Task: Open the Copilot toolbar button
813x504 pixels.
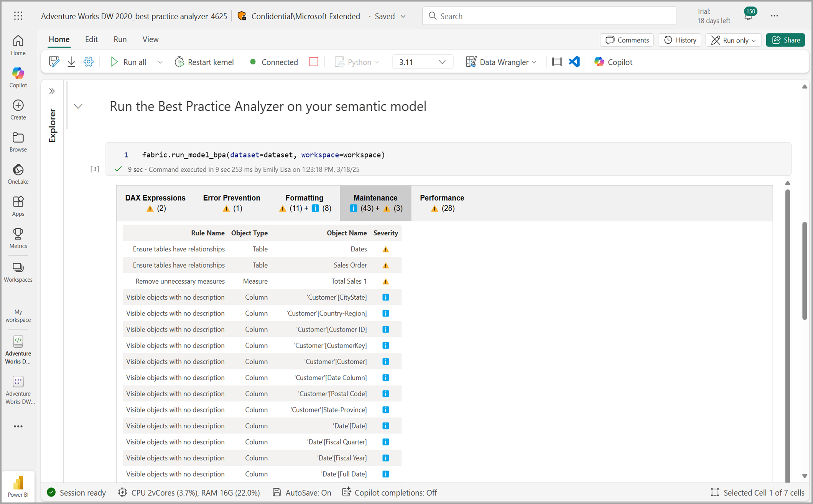Action: [613, 62]
